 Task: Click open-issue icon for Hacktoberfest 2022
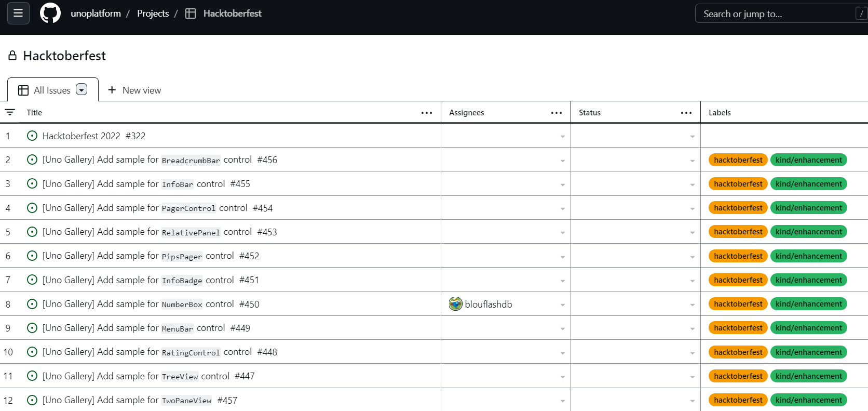point(32,136)
